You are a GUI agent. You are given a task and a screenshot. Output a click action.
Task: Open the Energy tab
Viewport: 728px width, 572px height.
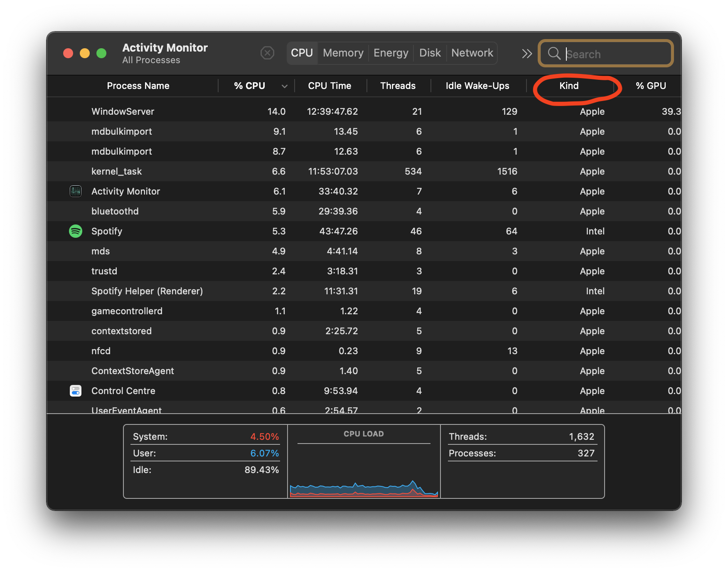[x=391, y=53]
